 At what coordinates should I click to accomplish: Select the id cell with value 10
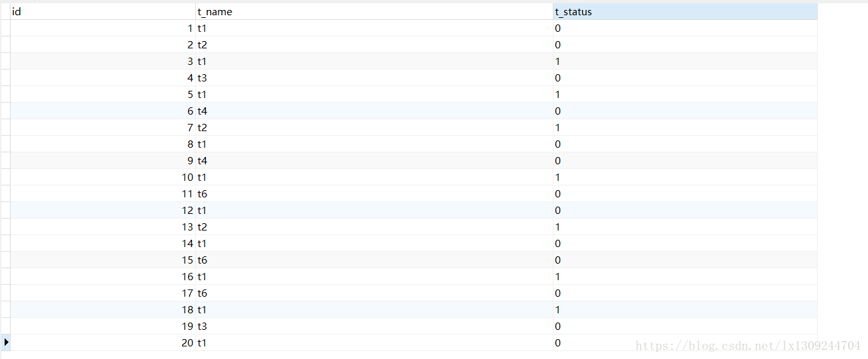(103, 178)
